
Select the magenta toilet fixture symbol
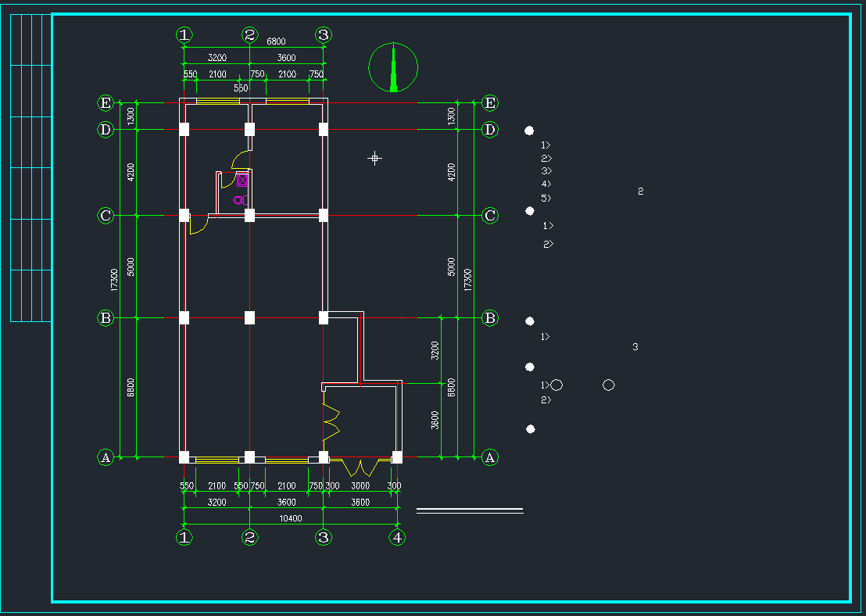pyautogui.click(x=240, y=199)
